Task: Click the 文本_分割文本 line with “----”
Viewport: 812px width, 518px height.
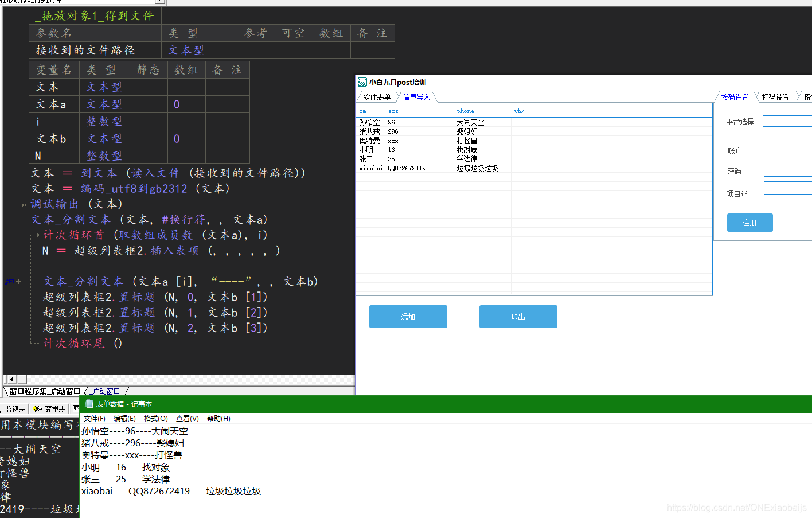Action: pos(181,282)
